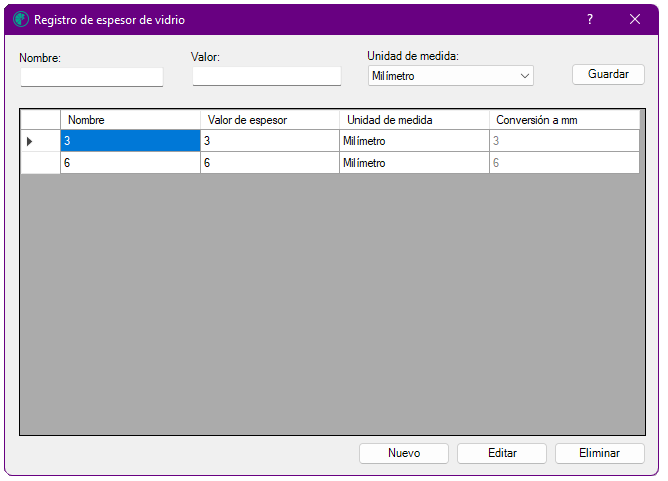The height and width of the screenshot is (481, 668).
Task: Click the app icon in title bar
Action: point(21,20)
